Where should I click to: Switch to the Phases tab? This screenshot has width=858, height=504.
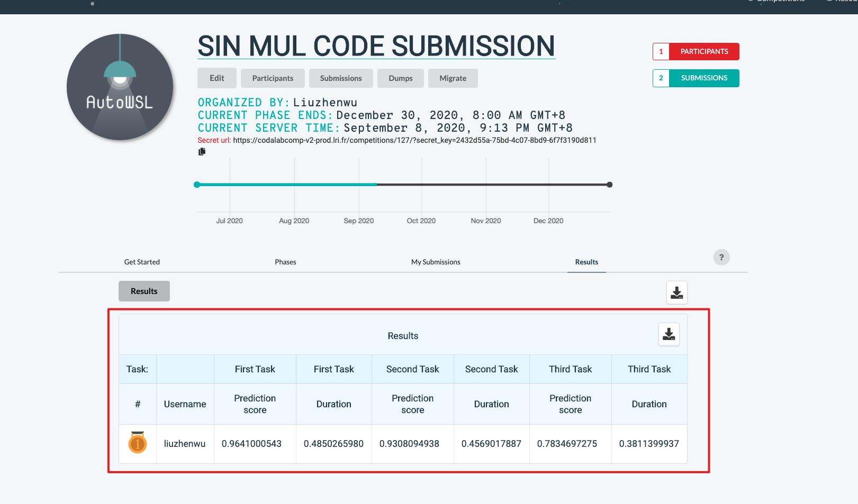[x=285, y=262]
